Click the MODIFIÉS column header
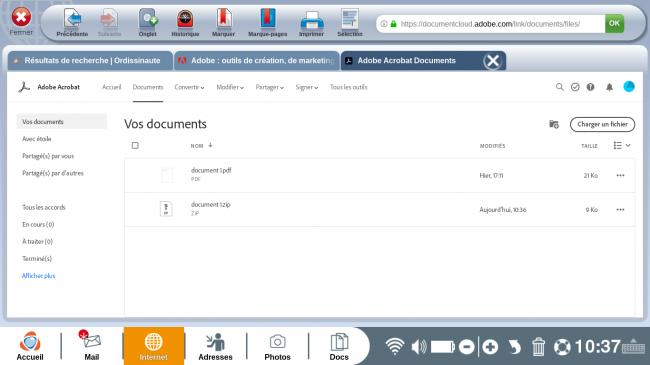The image size is (650, 365). click(x=492, y=146)
